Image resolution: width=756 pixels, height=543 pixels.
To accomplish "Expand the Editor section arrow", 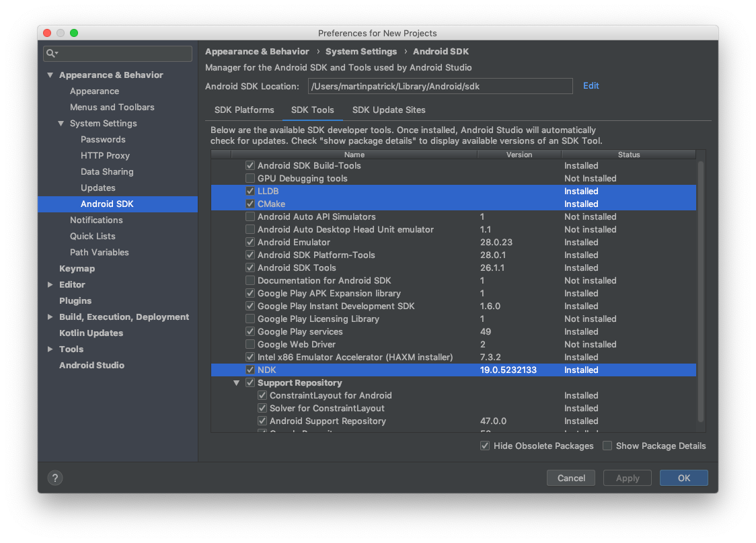I will 50,284.
